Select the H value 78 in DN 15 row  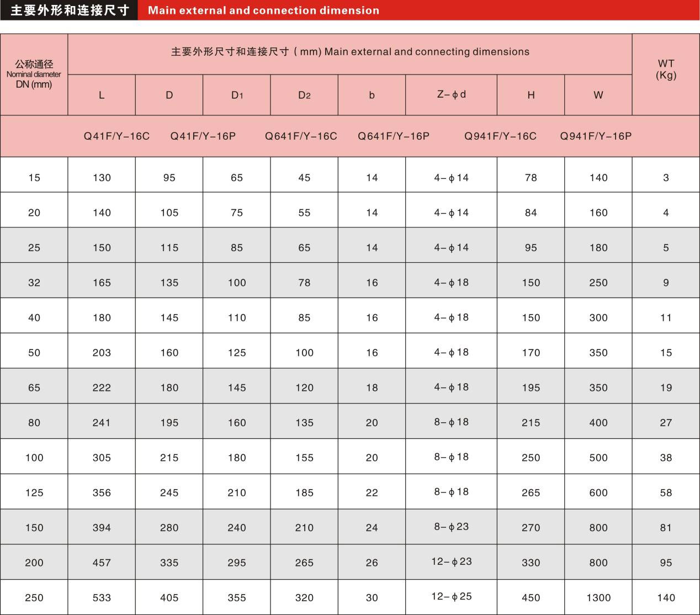531,178
